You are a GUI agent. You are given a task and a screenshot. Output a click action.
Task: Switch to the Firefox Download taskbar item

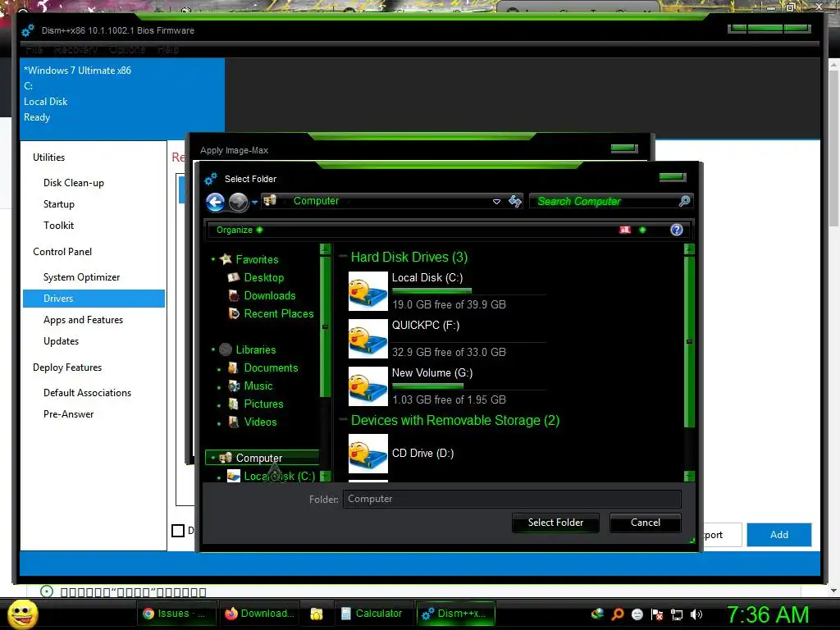259,614
